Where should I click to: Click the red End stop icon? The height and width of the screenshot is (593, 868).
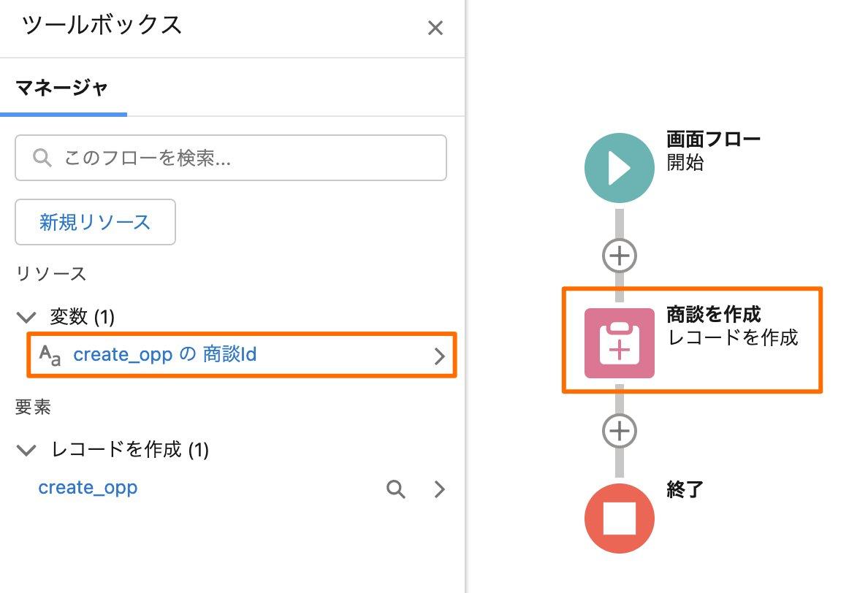(x=620, y=519)
